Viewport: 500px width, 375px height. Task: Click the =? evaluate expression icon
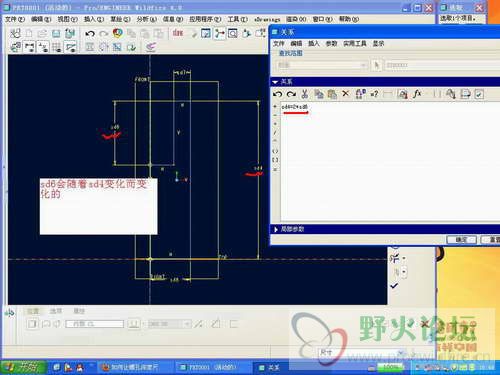[374, 94]
